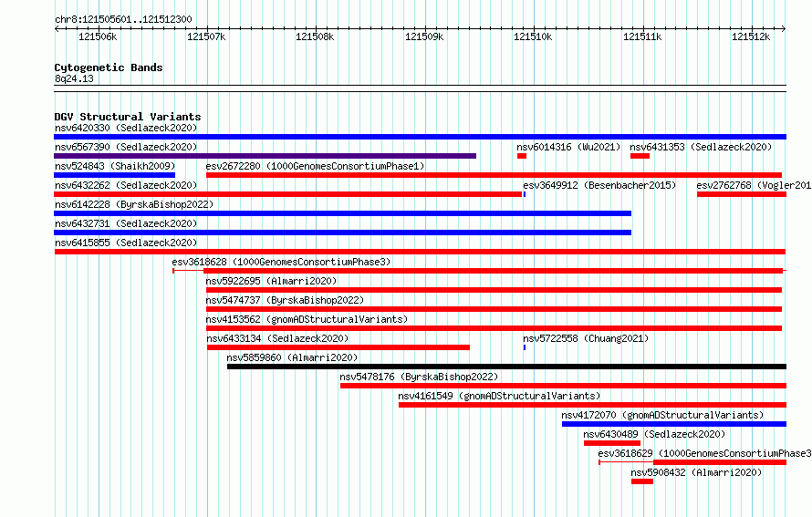Click the red nsv4161549 variant bar
This screenshot has height=517, width=812.
(x=592, y=405)
